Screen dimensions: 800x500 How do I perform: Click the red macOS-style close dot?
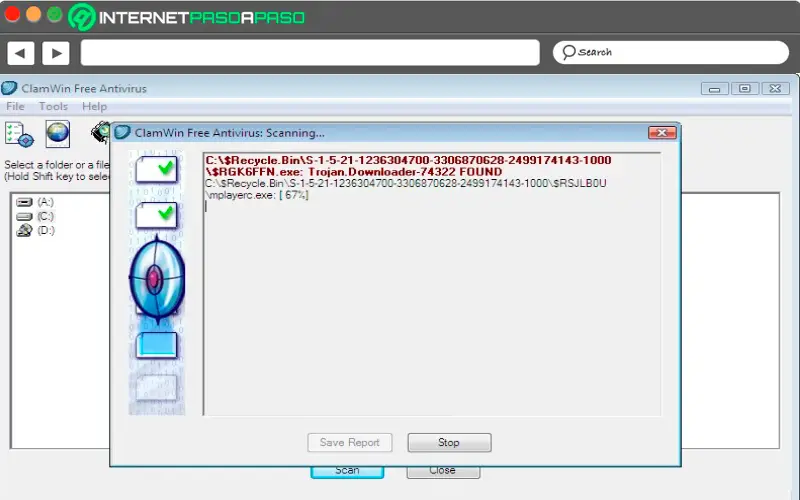[x=12, y=14]
